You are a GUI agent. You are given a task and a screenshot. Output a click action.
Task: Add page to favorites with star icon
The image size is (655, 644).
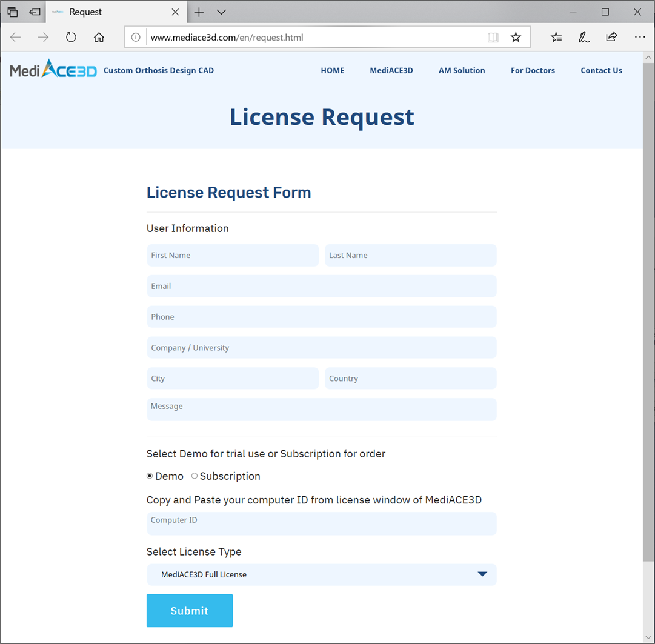pyautogui.click(x=516, y=37)
